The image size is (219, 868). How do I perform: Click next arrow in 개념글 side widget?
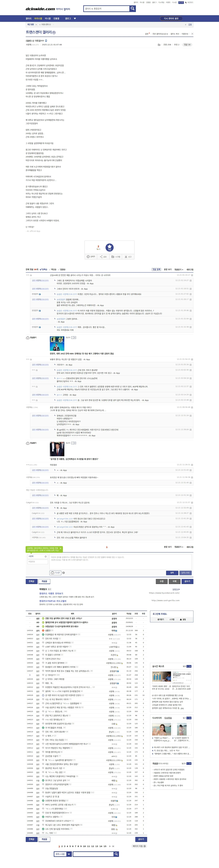pyautogui.click(x=190, y=763)
